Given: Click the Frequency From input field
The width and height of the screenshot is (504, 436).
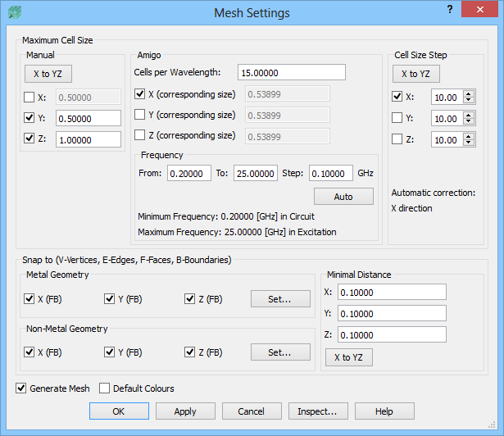Looking at the screenshot, I should click(x=189, y=174).
